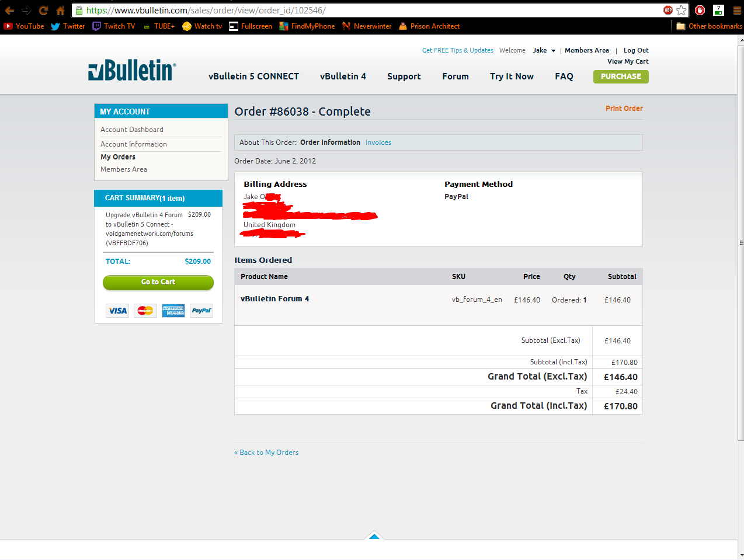Viewport: 744px width, 560px height.
Task: Open the Watch tv bookmark
Action: [202, 26]
